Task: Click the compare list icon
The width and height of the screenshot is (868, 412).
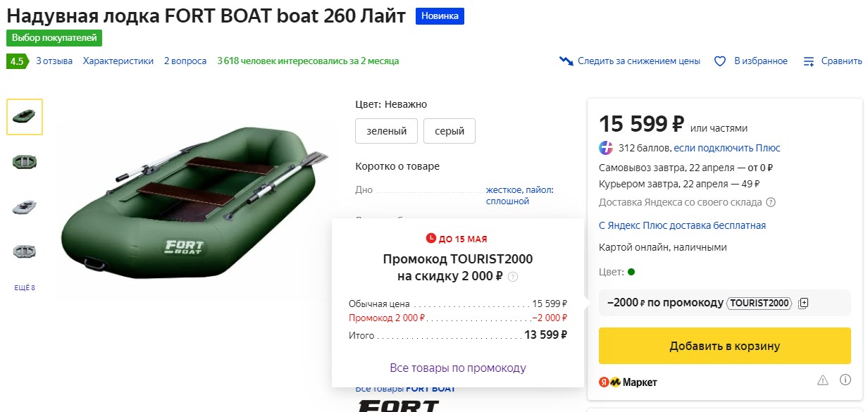Action: coord(809,61)
